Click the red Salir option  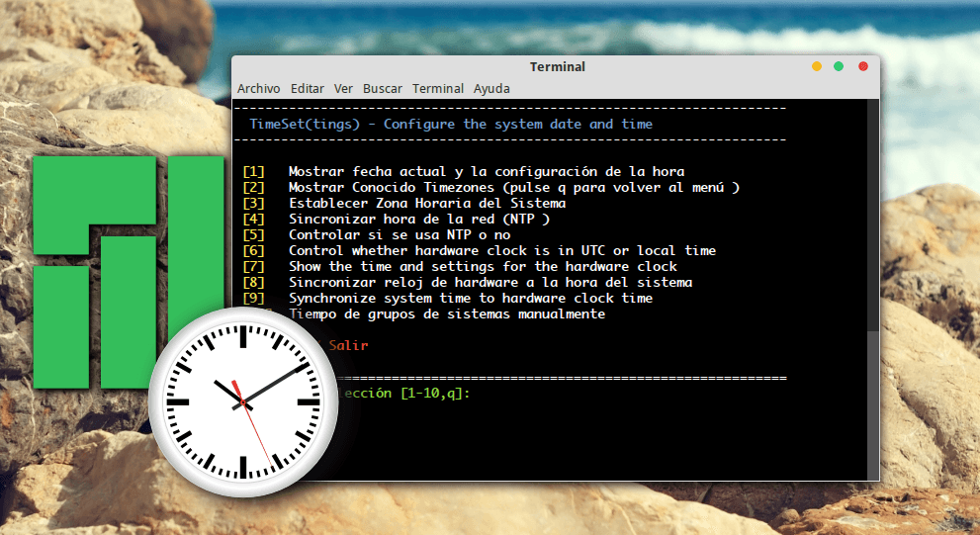[348, 345]
